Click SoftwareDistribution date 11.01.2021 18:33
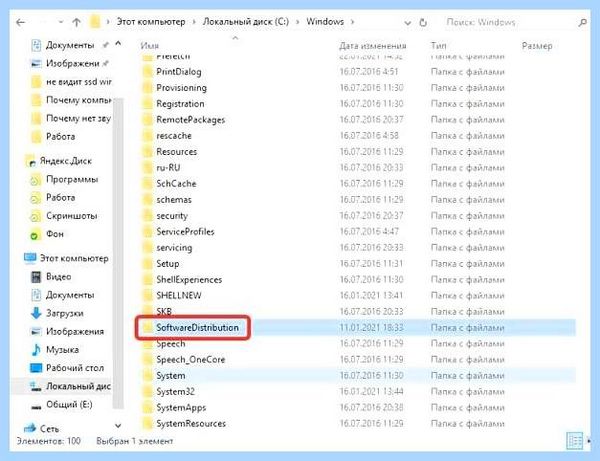This screenshot has width=600, height=461. click(x=371, y=328)
